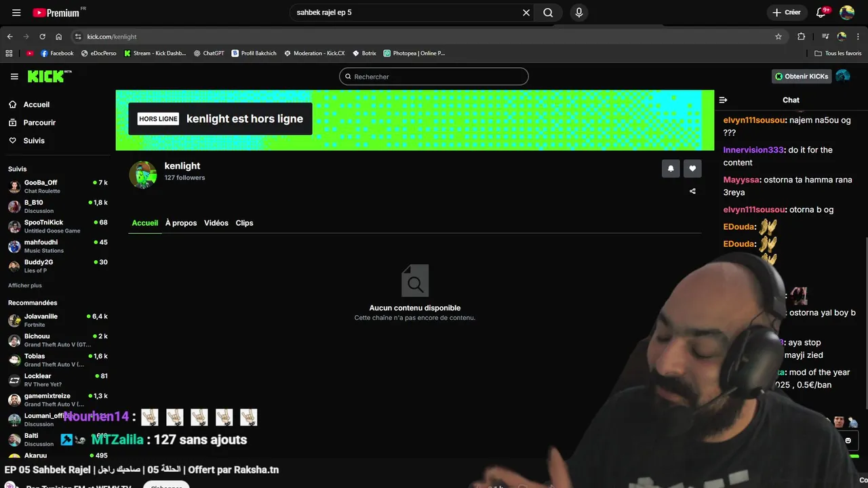Image resolution: width=868 pixels, height=488 pixels.
Task: Open the Profil Bakchich bookmark
Action: coord(254,53)
